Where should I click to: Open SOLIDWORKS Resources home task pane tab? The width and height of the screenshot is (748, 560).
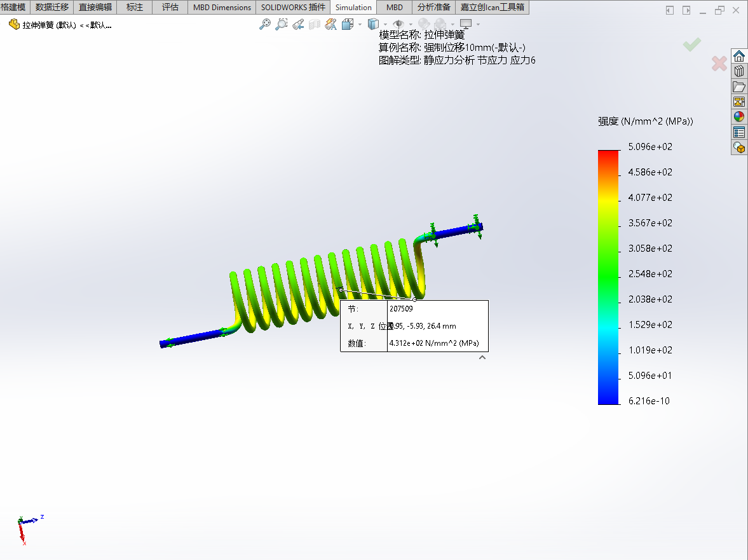pyautogui.click(x=738, y=56)
